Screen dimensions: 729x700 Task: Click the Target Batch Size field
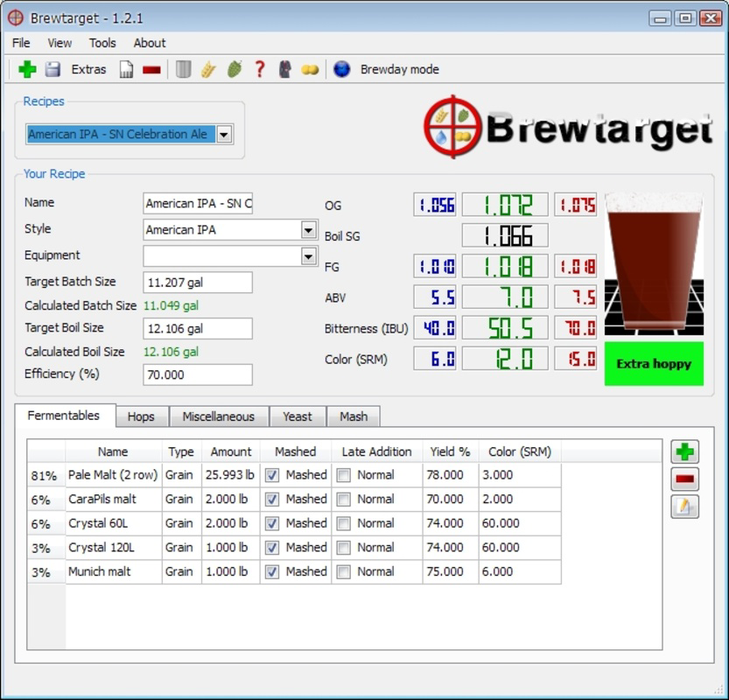click(x=198, y=283)
